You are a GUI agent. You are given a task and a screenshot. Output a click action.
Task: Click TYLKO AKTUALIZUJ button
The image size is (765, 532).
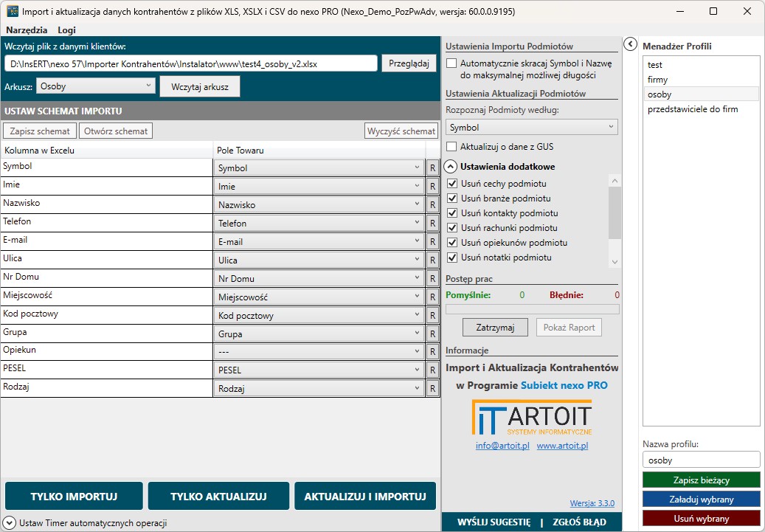218,497
